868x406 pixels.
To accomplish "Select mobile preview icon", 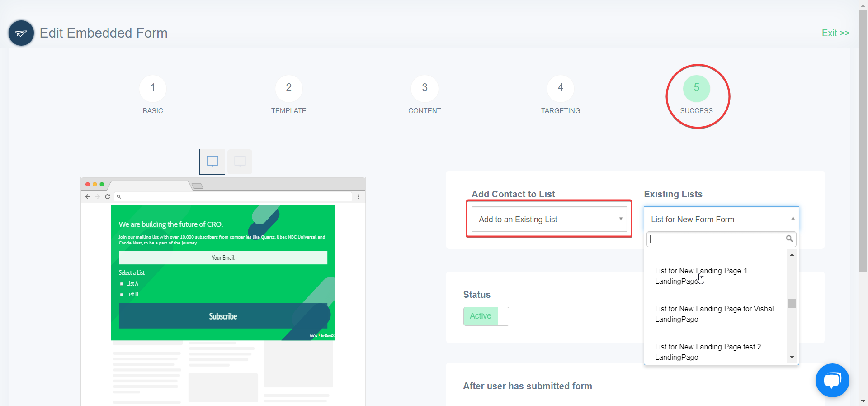I will pos(240,162).
